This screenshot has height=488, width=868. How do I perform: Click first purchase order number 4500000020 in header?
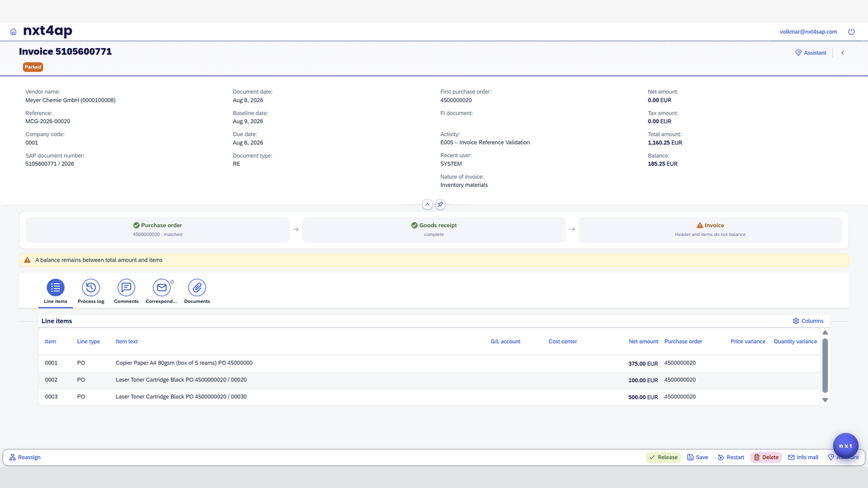point(456,100)
